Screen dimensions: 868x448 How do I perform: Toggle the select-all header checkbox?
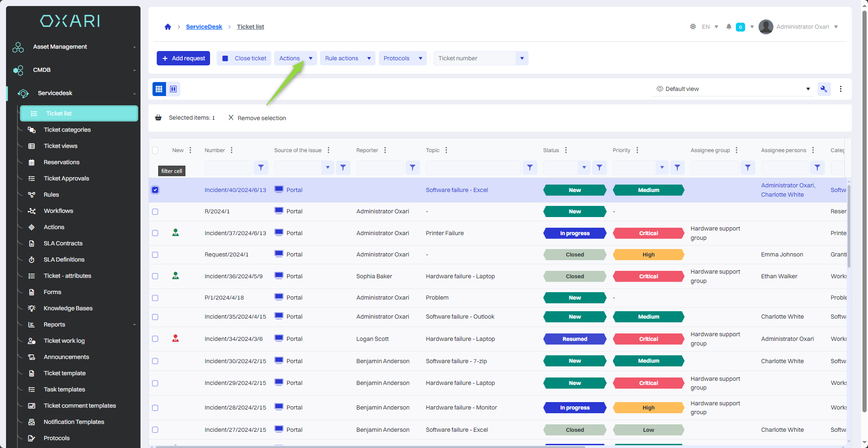[x=155, y=150]
